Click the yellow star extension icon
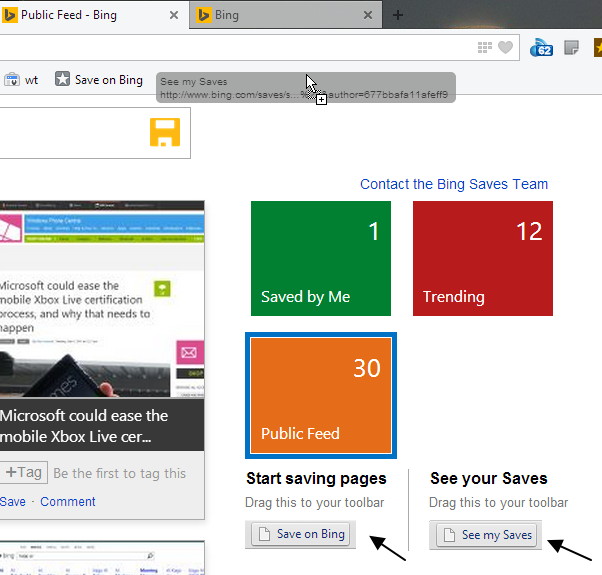The image size is (602, 575). 598,48
